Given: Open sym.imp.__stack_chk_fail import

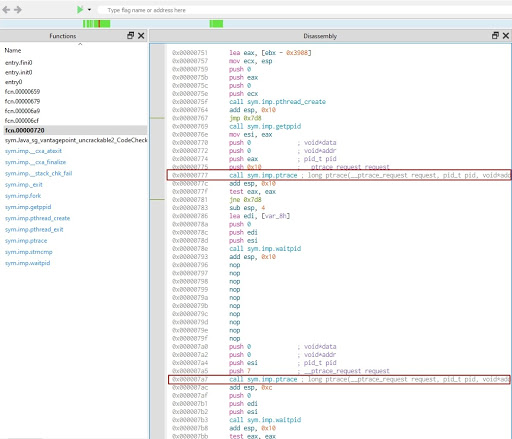Looking at the screenshot, I should pyautogui.click(x=38, y=173).
